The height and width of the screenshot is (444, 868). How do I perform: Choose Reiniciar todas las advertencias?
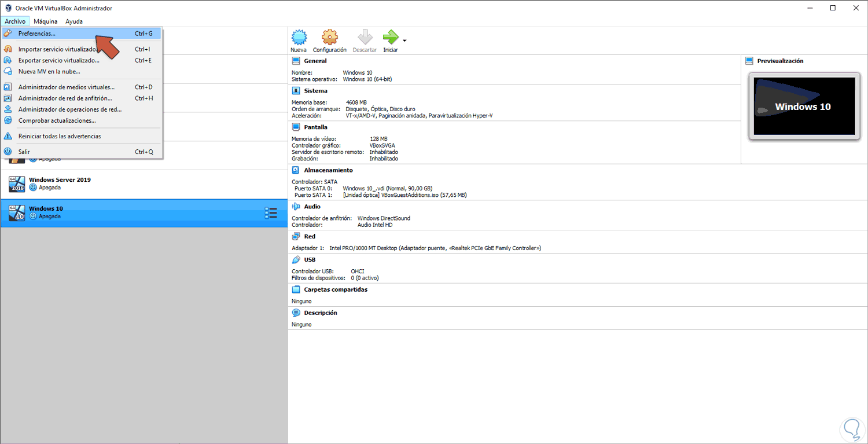pyautogui.click(x=81, y=136)
